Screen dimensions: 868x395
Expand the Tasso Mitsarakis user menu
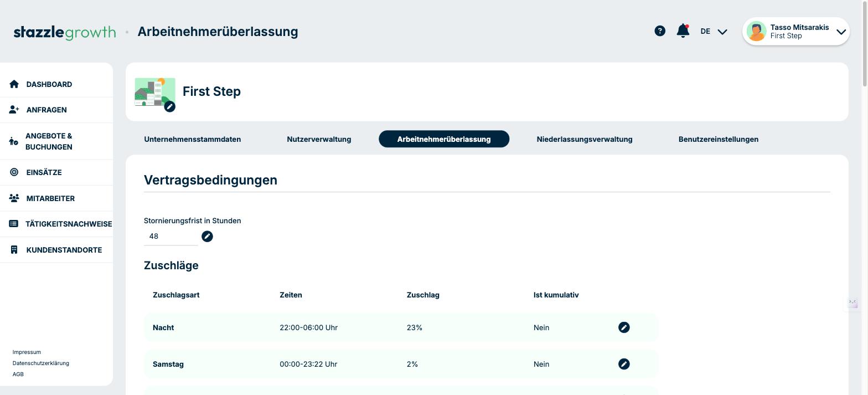tap(796, 32)
